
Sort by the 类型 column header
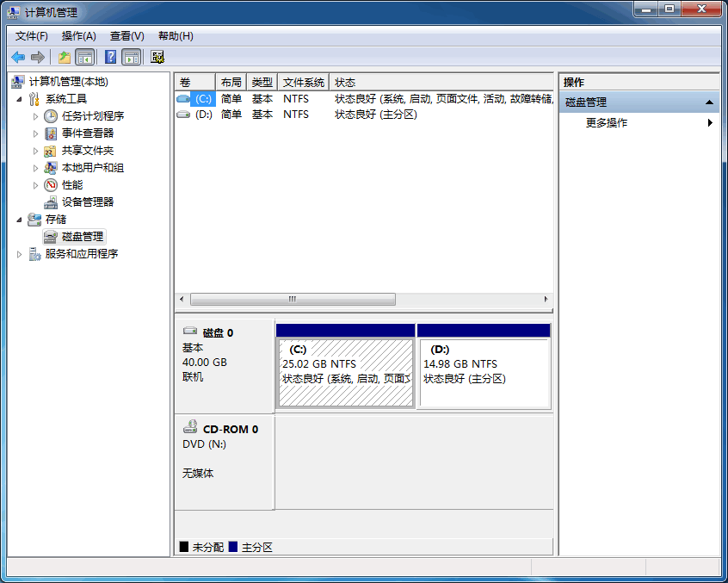262,82
